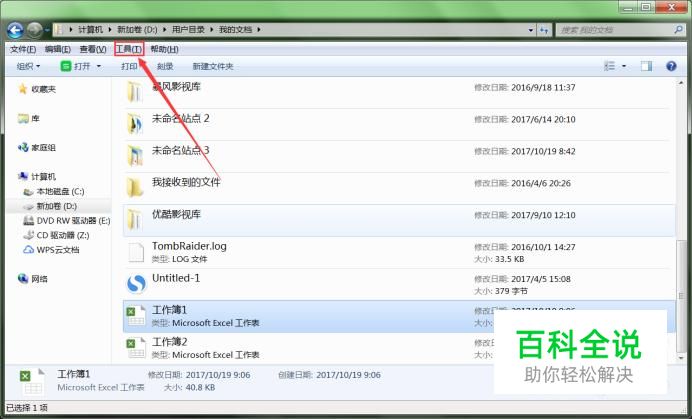The height and width of the screenshot is (419, 692).
Task: Click the 新建文件夹 toolbar button
Action: tap(213, 66)
